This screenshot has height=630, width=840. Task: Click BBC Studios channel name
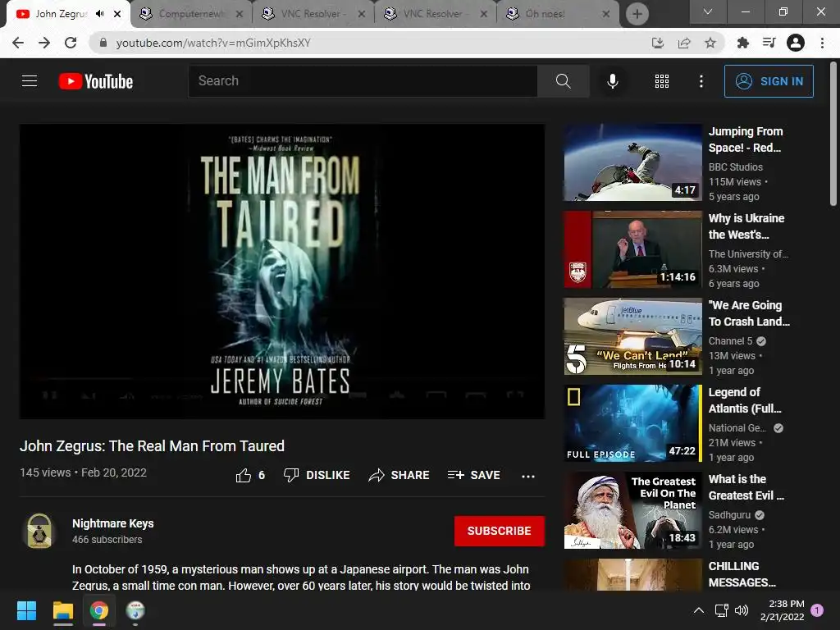(x=736, y=167)
